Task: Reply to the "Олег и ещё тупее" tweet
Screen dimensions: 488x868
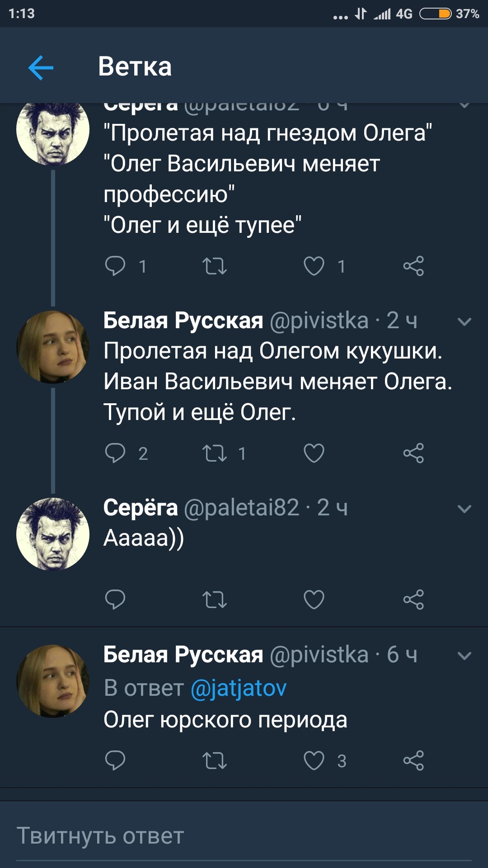Action: (x=115, y=266)
